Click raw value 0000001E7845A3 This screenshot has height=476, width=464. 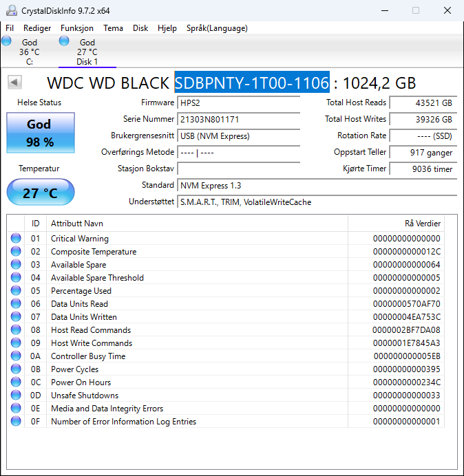pyautogui.click(x=407, y=343)
